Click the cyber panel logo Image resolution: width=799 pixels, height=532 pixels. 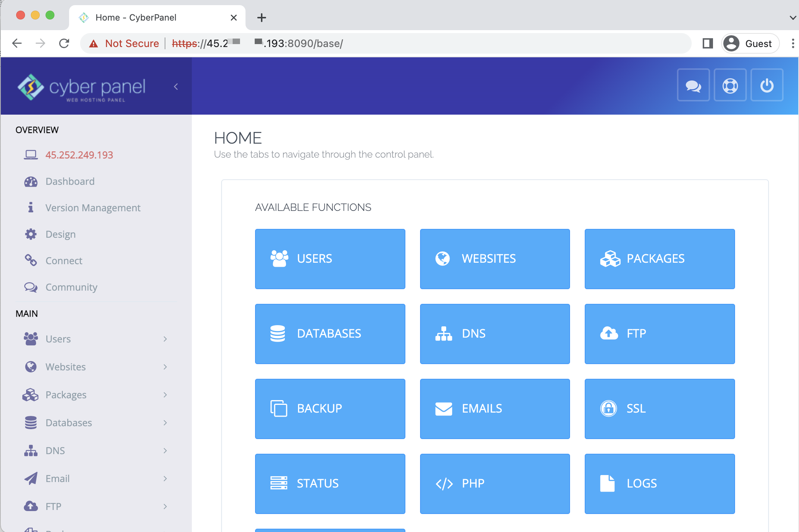click(82, 87)
